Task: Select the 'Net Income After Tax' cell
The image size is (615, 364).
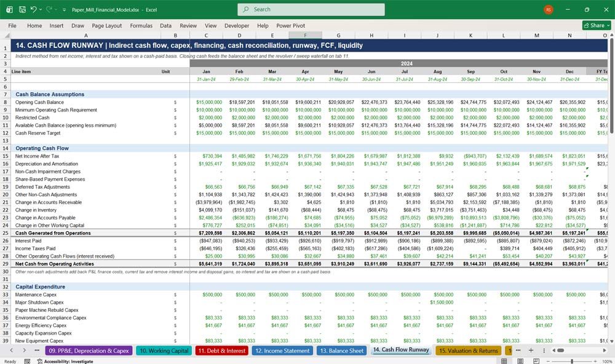Action: click(x=86, y=156)
